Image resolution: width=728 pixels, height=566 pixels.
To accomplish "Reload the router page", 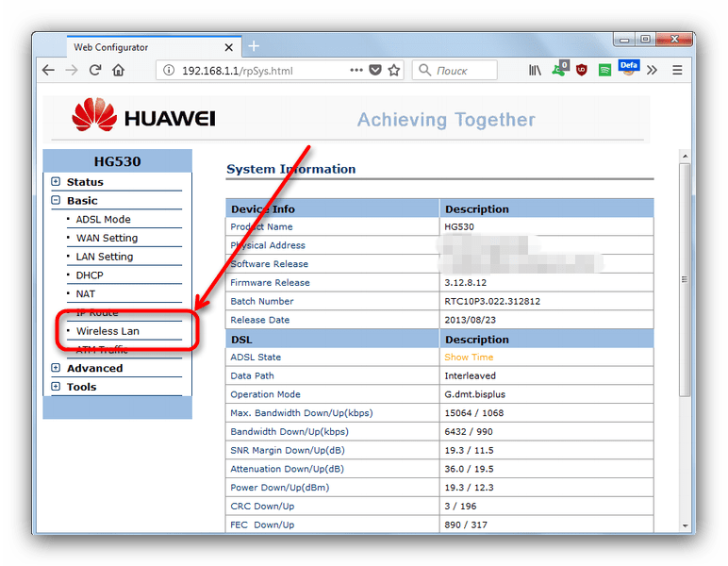I will click(x=95, y=70).
